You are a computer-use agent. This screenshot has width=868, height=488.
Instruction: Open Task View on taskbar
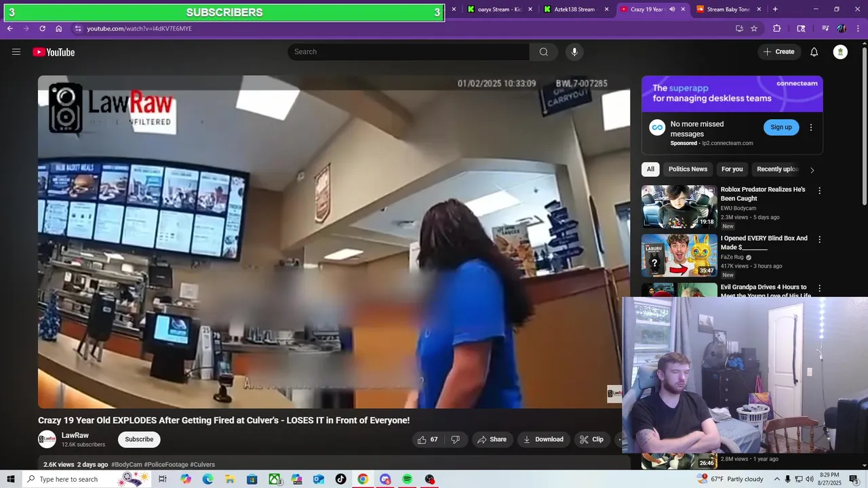(x=163, y=479)
